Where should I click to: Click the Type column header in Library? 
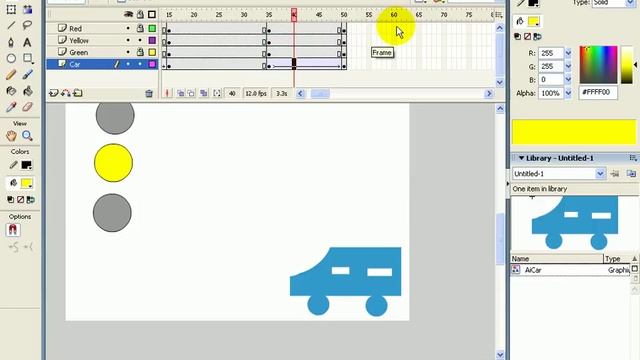click(617, 259)
